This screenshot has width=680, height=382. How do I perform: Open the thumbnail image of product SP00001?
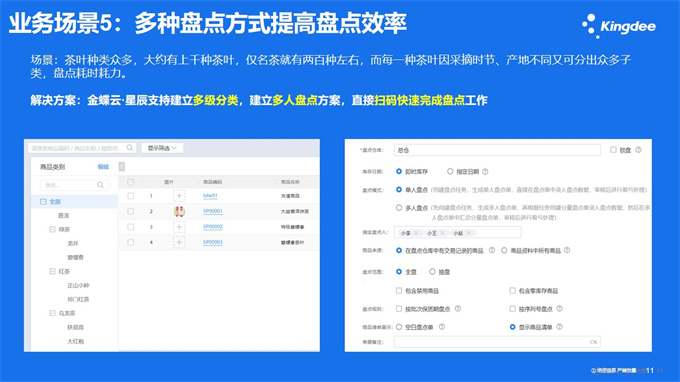pyautogui.click(x=179, y=211)
